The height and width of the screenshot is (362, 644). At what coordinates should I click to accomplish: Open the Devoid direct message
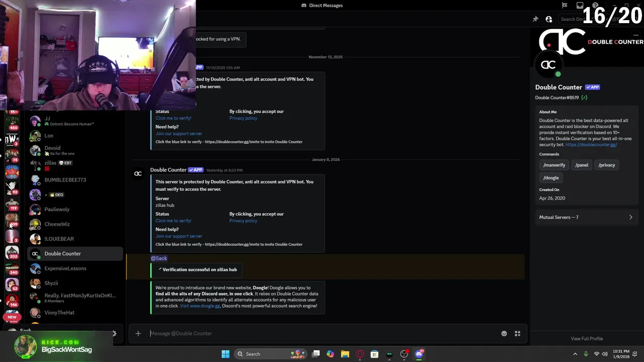pyautogui.click(x=74, y=150)
